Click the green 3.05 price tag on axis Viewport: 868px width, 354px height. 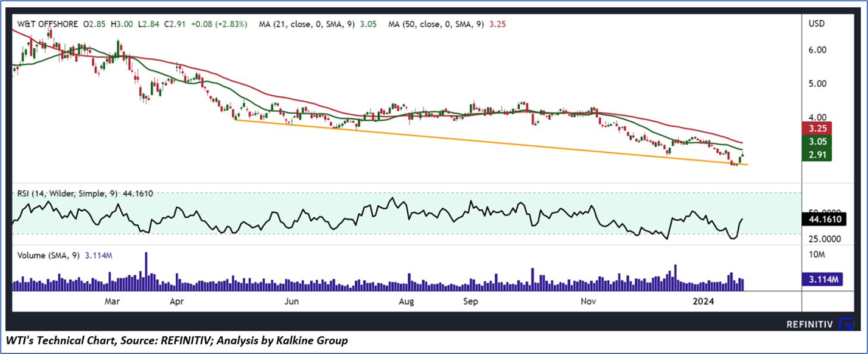point(817,142)
